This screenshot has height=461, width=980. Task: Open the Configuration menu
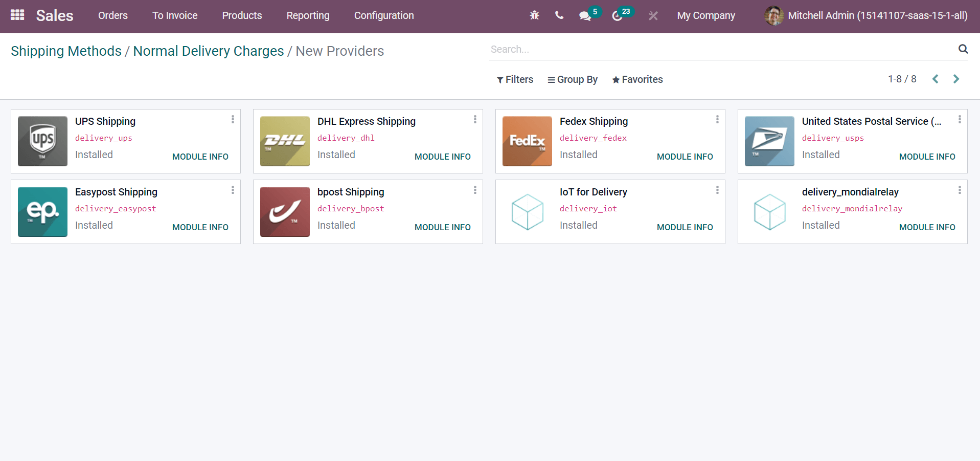(x=384, y=15)
